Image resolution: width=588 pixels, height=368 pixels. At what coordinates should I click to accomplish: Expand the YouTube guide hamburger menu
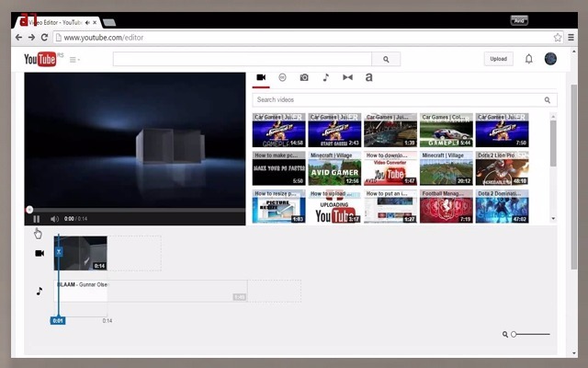coord(73,60)
